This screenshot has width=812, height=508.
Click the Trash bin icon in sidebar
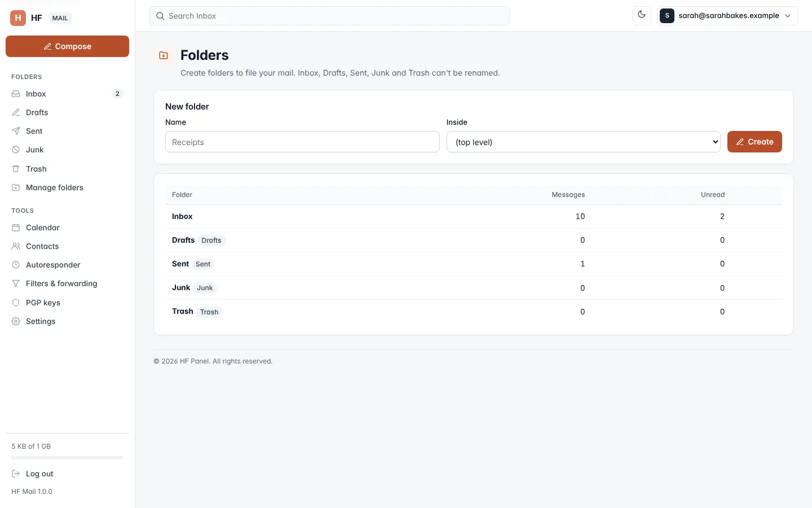coord(16,169)
